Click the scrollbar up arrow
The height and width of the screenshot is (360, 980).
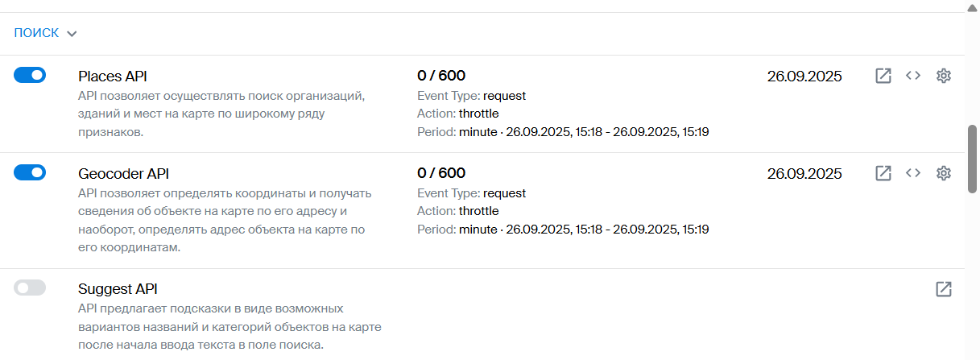click(x=972, y=6)
